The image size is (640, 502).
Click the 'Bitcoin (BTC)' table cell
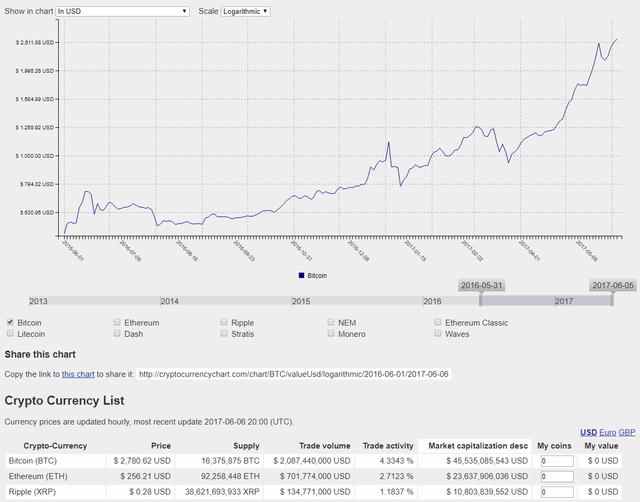tap(55, 461)
